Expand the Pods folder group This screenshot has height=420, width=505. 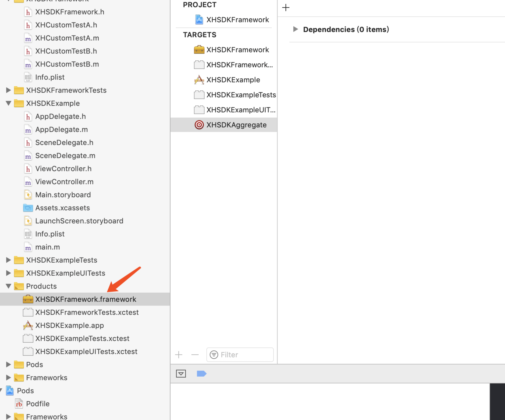8,364
